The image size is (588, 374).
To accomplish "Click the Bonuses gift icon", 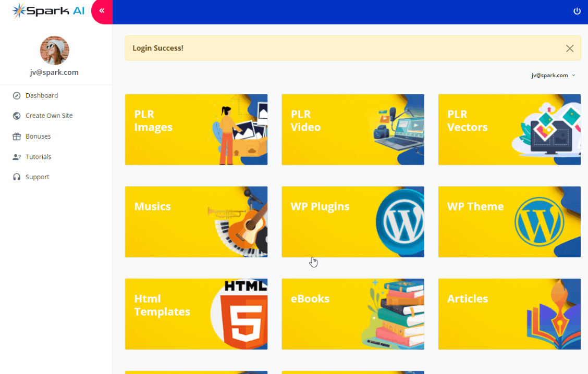I will 17,136.
